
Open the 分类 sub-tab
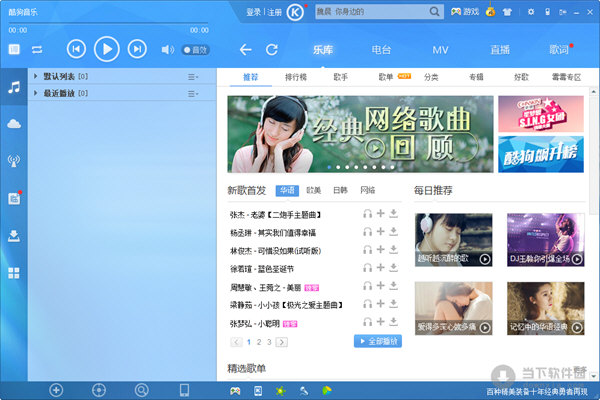(431, 77)
